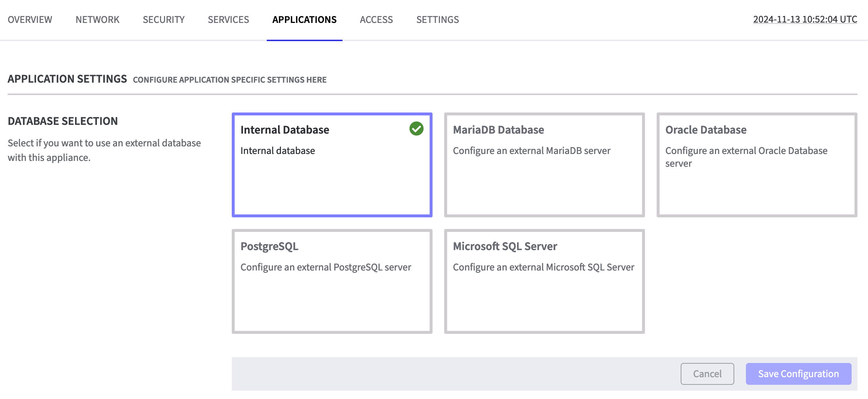Open the Services tab
This screenshot has height=399, width=868.
228,20
